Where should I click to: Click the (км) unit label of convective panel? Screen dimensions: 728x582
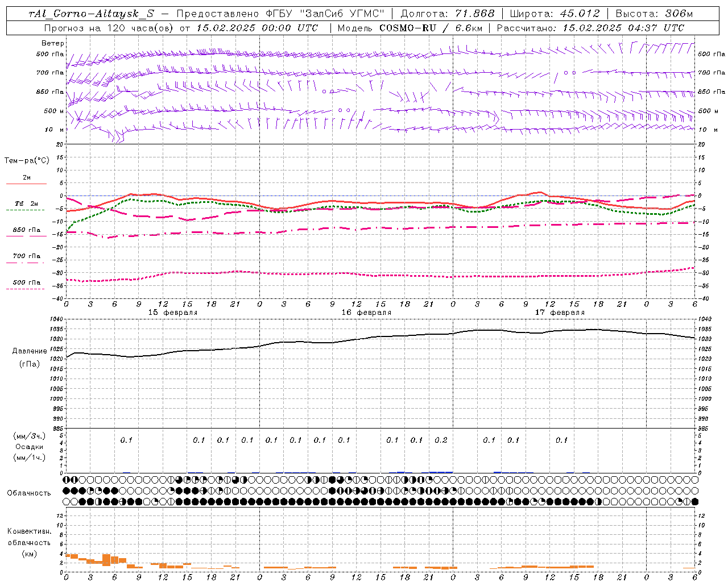pos(29,554)
